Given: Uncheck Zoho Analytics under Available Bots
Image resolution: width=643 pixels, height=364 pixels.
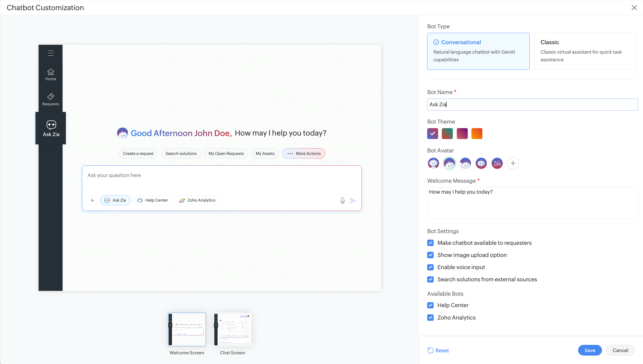Looking at the screenshot, I should click(430, 318).
